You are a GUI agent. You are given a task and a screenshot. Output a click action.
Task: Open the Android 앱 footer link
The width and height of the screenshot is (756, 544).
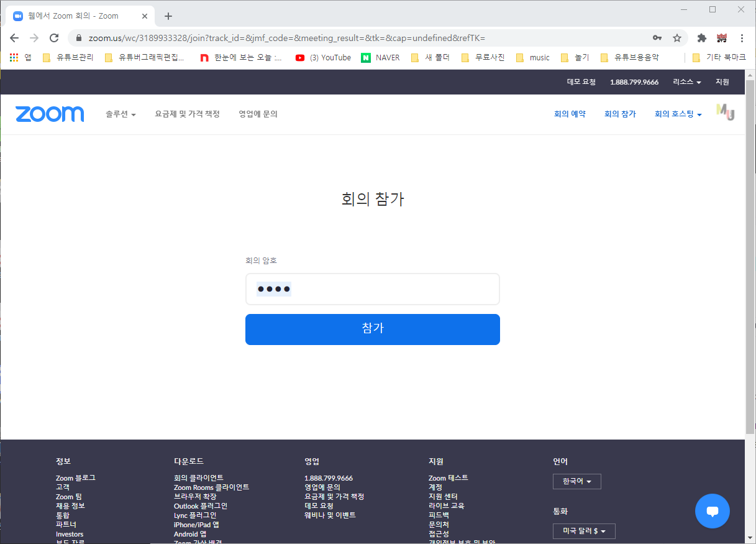(x=190, y=534)
